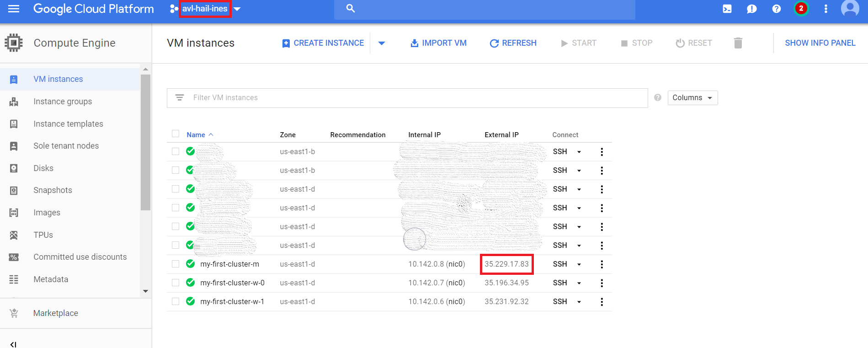The height and width of the screenshot is (348, 868).
Task: Expand SSH dropdown for my-first-cluster-w-0
Action: click(x=579, y=283)
